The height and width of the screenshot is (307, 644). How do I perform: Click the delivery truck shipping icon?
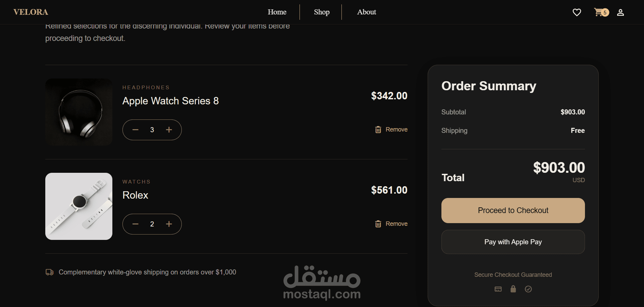(x=50, y=272)
